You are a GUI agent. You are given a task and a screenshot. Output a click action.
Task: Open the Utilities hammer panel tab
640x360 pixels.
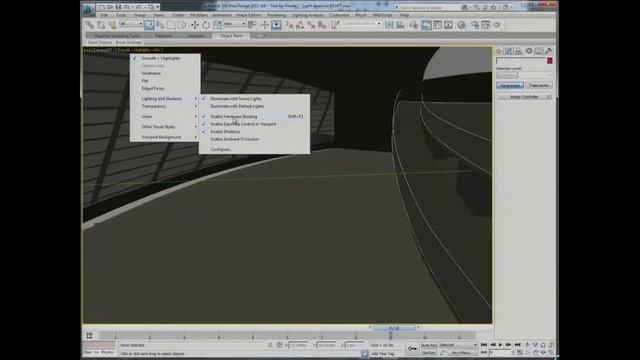pos(549,51)
